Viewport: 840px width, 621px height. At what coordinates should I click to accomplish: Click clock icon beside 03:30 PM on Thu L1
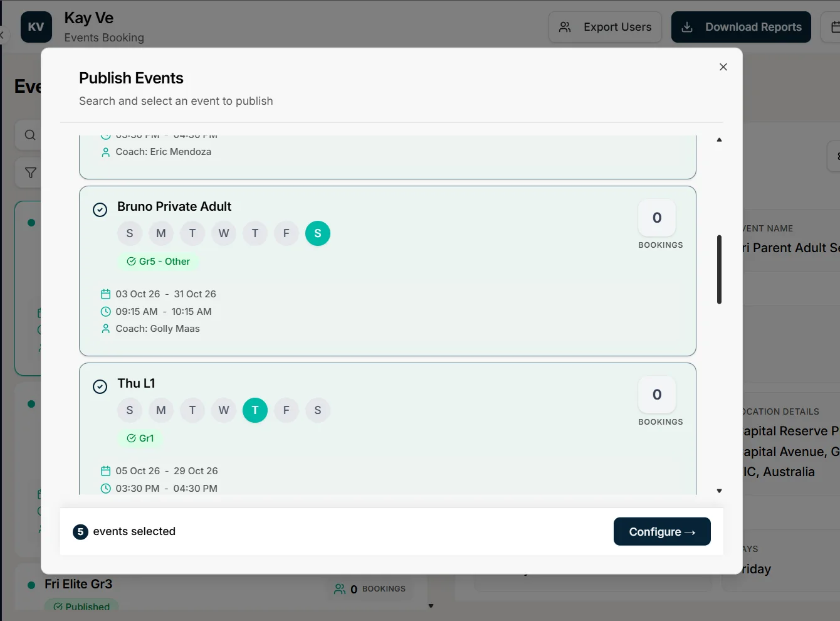pyautogui.click(x=106, y=489)
